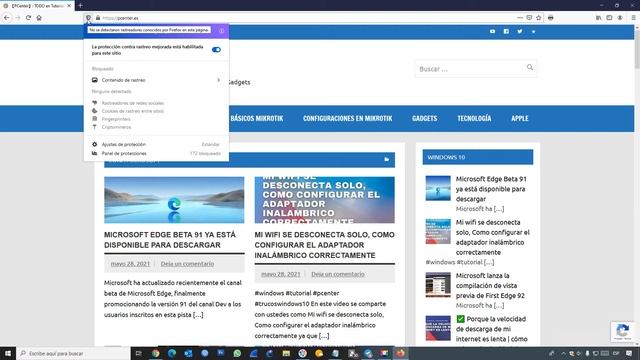The image size is (640, 360).
Task: Click the Firefox taskbar icon
Action: click(x=400, y=353)
